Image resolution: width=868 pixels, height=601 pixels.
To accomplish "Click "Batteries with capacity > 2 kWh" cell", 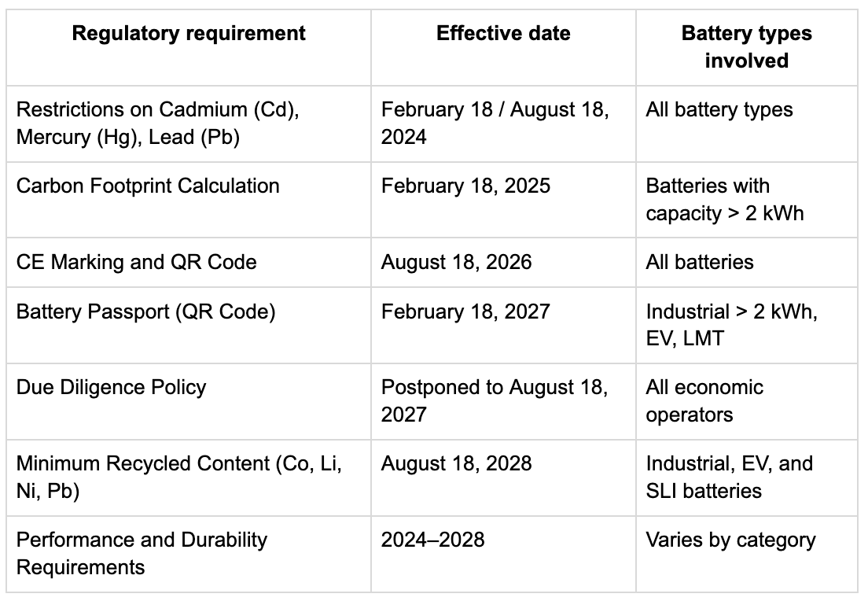I will click(725, 200).
